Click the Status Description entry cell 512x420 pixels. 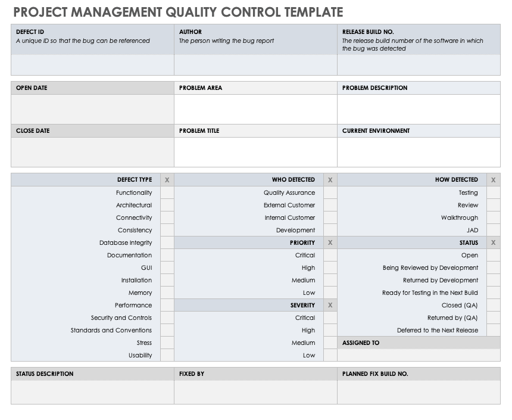tap(92, 392)
